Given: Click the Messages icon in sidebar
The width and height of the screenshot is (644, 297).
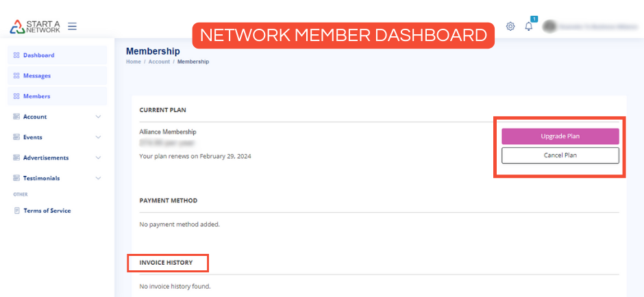Looking at the screenshot, I should pos(16,76).
